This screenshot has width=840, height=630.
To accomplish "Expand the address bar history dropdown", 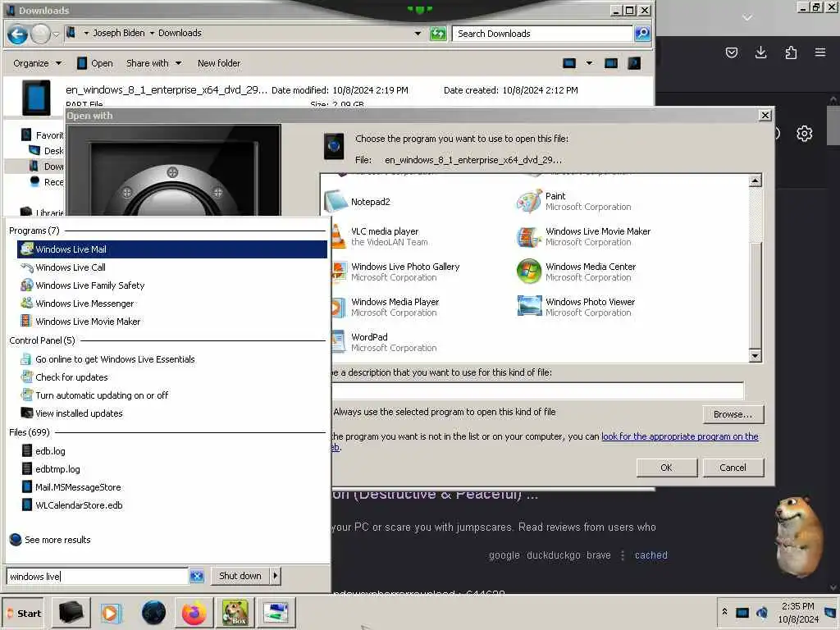I will tap(418, 33).
